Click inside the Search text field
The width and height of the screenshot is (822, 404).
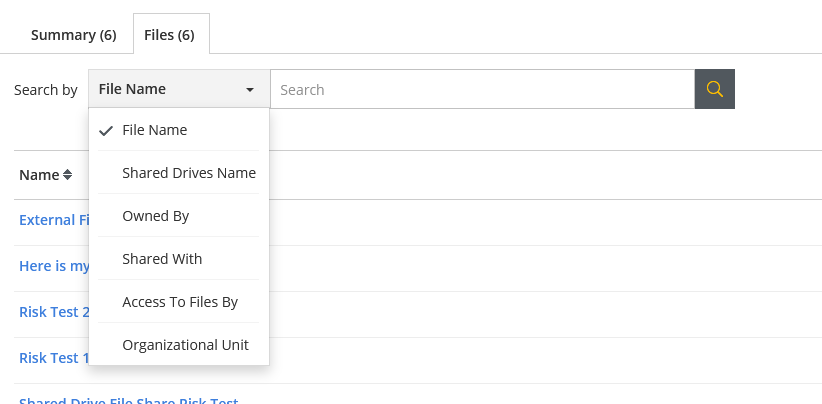tap(482, 89)
